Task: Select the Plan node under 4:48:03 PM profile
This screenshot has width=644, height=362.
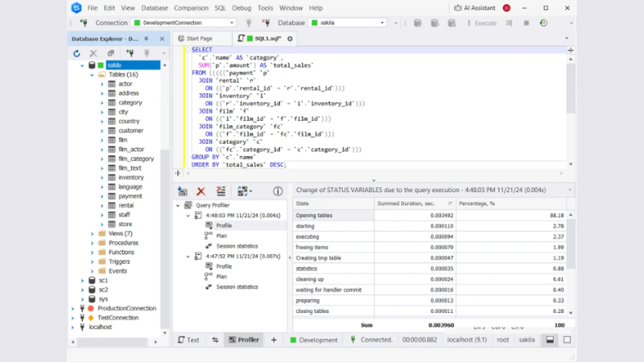Action: tap(223, 236)
